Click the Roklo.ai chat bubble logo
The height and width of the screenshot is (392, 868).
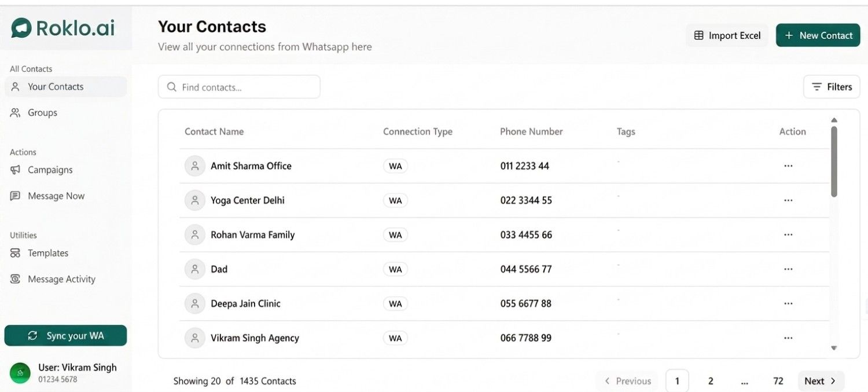(21, 28)
